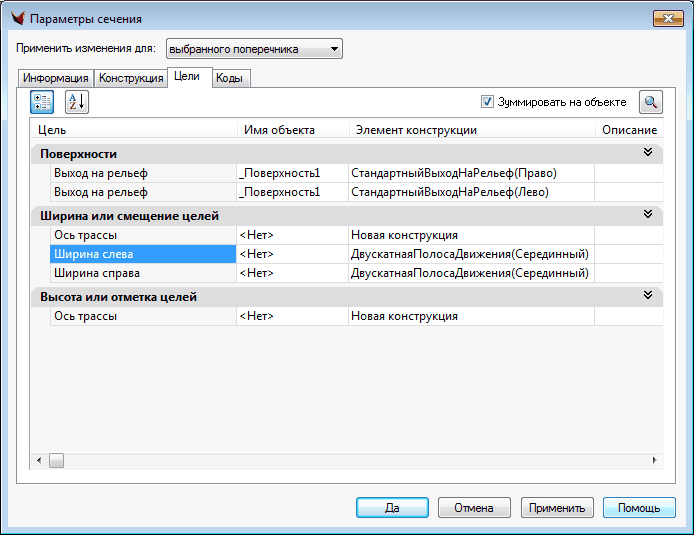Switch to the 'Информация' tab
694x535 pixels.
56,78
